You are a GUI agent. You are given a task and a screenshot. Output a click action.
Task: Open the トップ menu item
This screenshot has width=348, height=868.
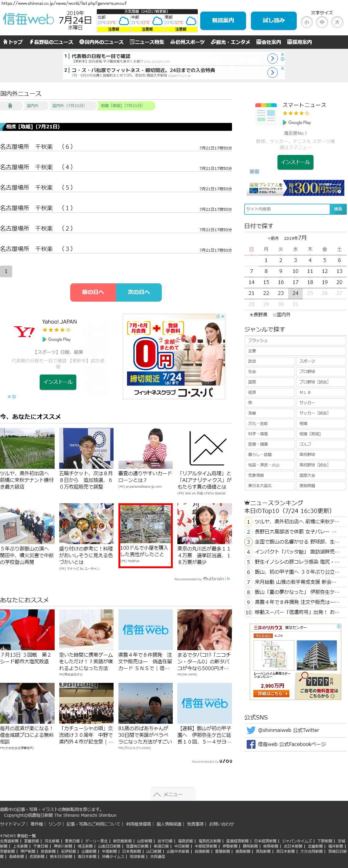tap(13, 42)
